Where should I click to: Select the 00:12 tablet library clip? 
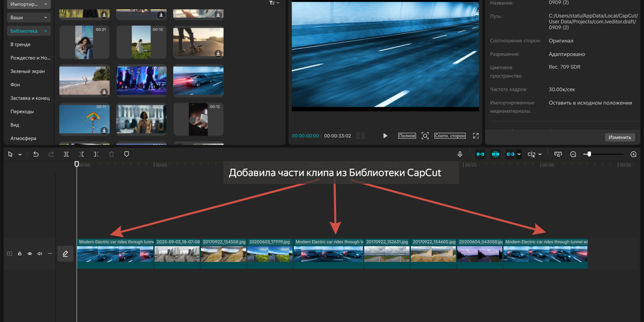[x=199, y=119]
